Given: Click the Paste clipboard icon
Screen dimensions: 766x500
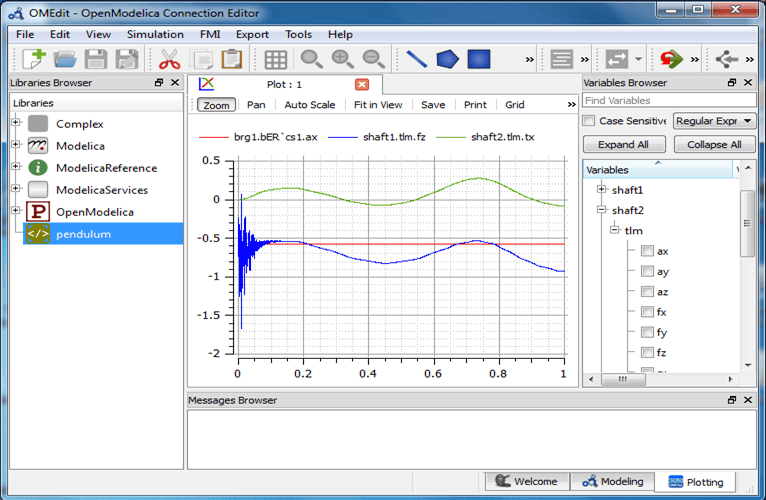Looking at the screenshot, I should 232,59.
